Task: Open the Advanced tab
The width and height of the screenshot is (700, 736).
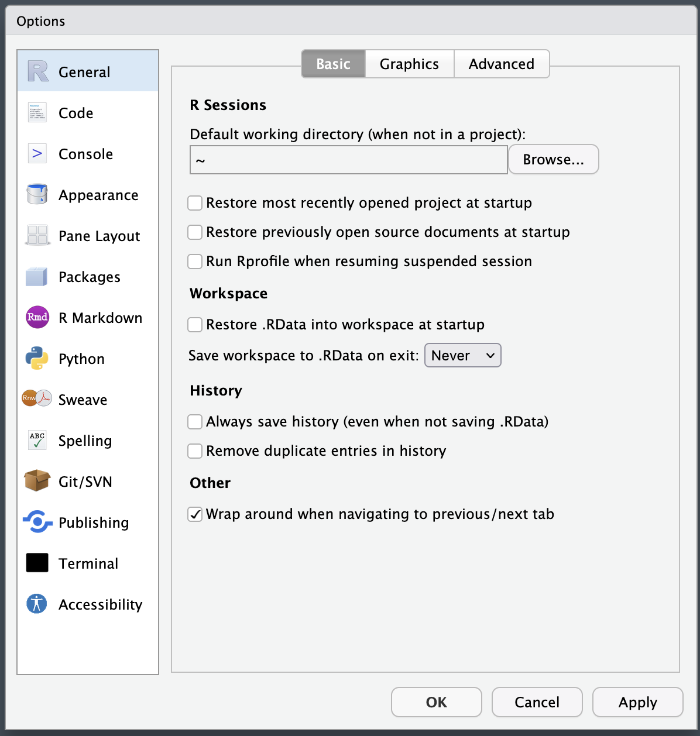Action: tap(502, 64)
